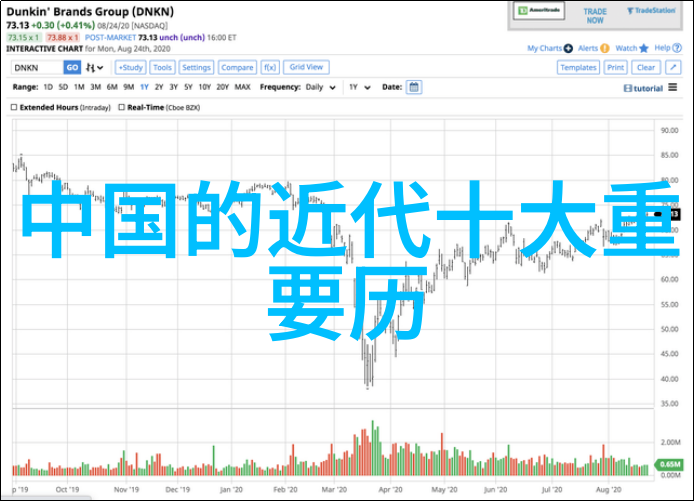
Task: Click the POST-MARKET label
Action: (x=110, y=38)
